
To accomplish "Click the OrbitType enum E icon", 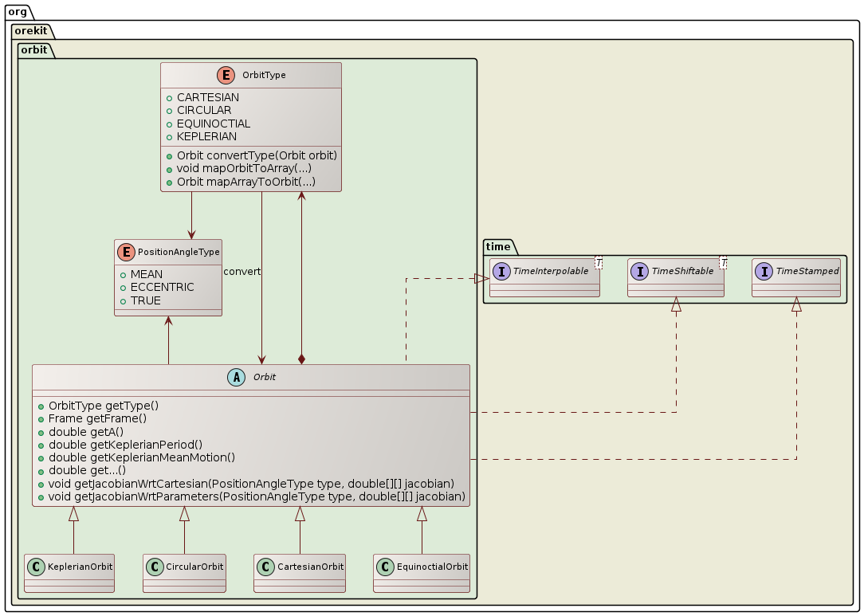I will pos(226,76).
